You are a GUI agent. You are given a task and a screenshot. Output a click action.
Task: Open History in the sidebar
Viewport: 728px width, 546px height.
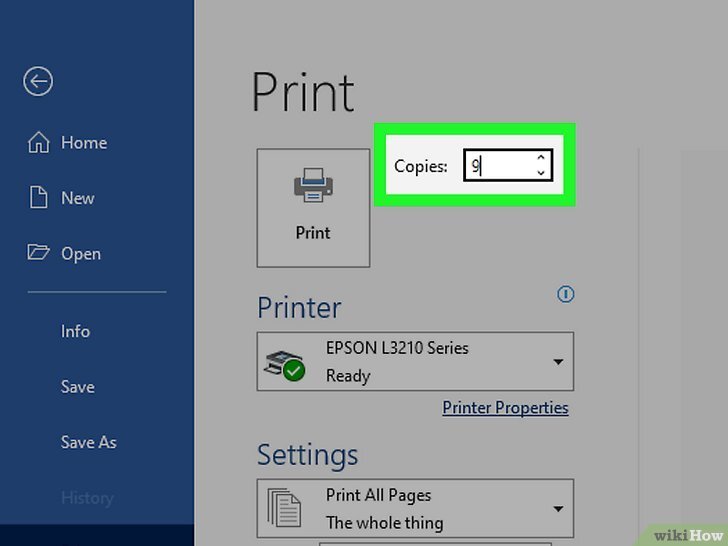pyautogui.click(x=87, y=497)
